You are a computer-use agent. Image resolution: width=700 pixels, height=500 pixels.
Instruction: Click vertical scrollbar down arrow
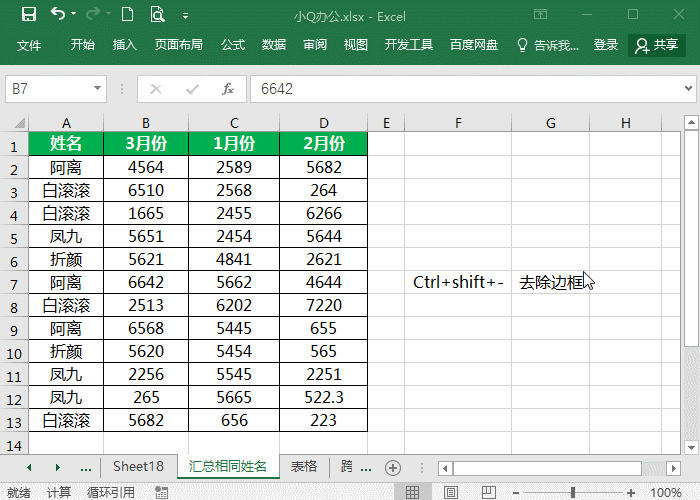pos(691,447)
